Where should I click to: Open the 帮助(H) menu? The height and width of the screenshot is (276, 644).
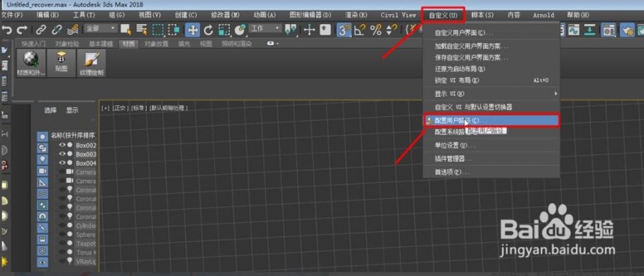pyautogui.click(x=578, y=15)
